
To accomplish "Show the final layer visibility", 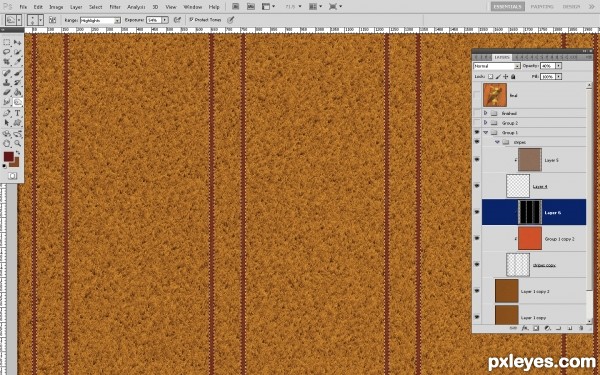I will pos(477,95).
